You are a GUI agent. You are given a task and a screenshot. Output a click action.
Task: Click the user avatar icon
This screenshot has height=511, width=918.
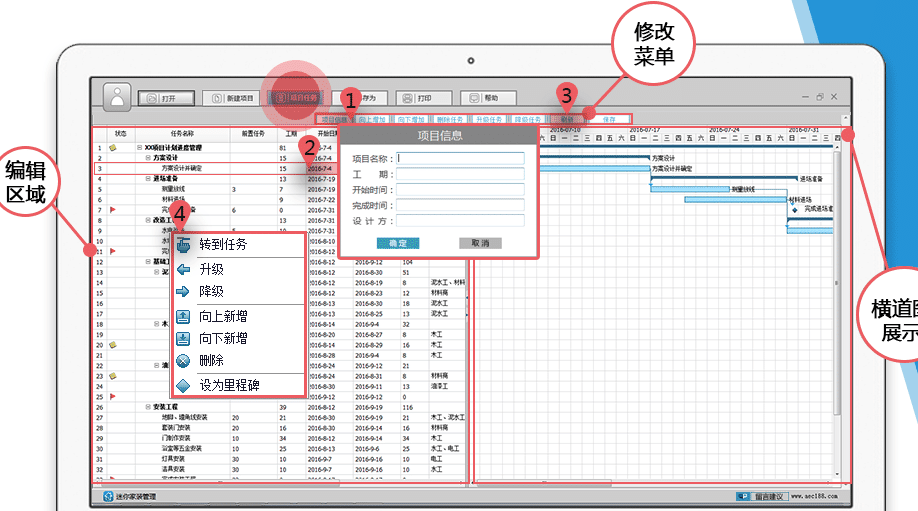pyautogui.click(x=118, y=97)
